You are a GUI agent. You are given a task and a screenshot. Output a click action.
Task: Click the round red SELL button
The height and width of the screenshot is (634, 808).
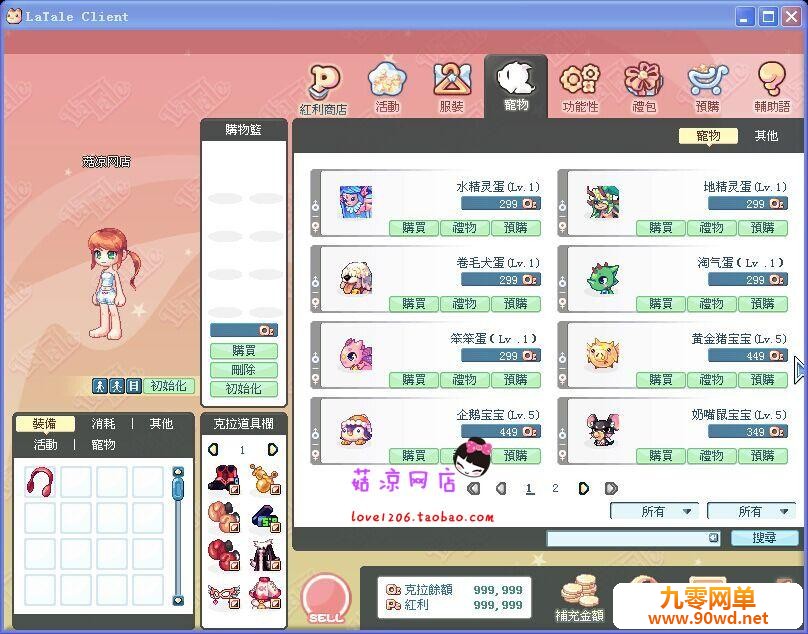pos(325,600)
